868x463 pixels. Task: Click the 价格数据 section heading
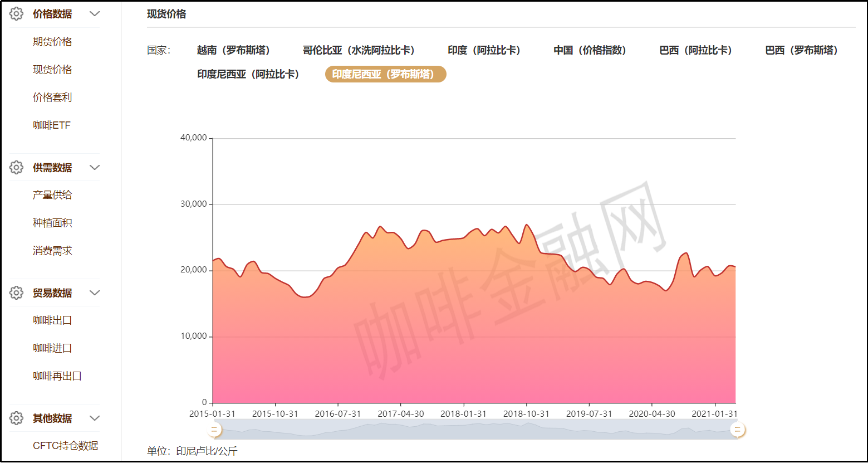coord(52,14)
